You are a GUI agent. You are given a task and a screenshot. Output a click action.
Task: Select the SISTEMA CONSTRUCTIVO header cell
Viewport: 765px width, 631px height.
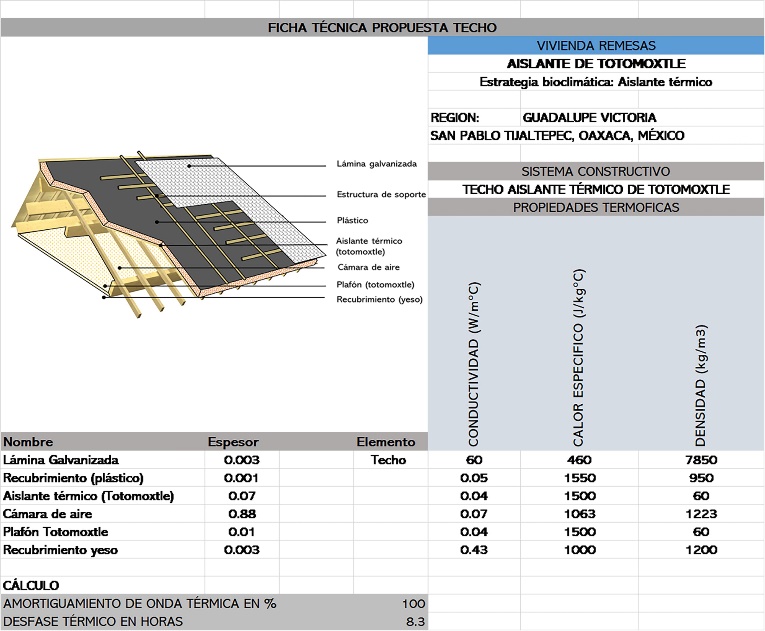coord(596,171)
